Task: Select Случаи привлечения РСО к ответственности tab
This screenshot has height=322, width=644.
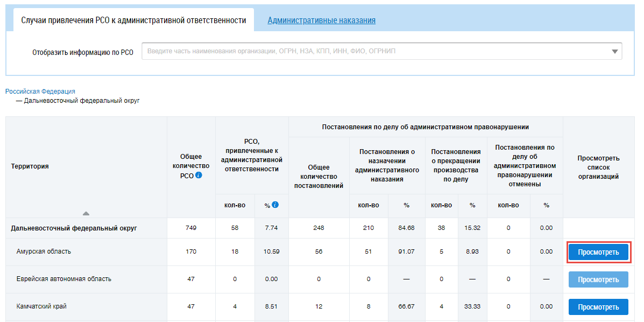Action: click(133, 20)
